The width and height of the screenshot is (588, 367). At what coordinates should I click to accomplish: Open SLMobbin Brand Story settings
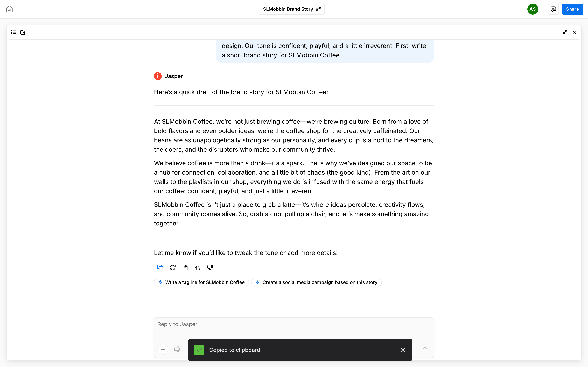tap(318, 9)
